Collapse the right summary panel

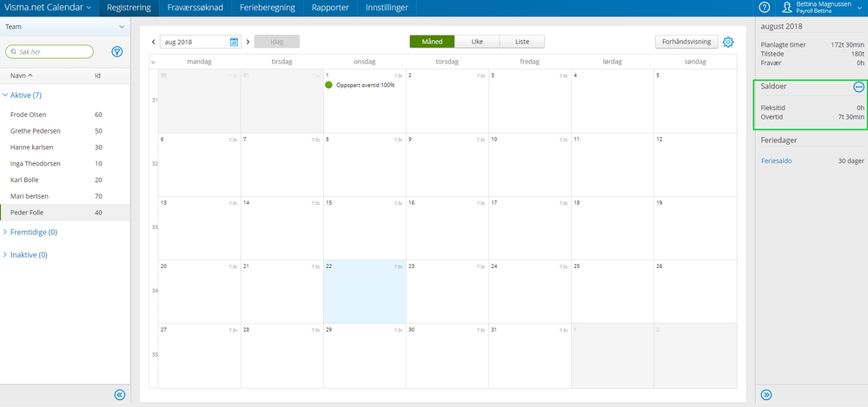coord(766,394)
